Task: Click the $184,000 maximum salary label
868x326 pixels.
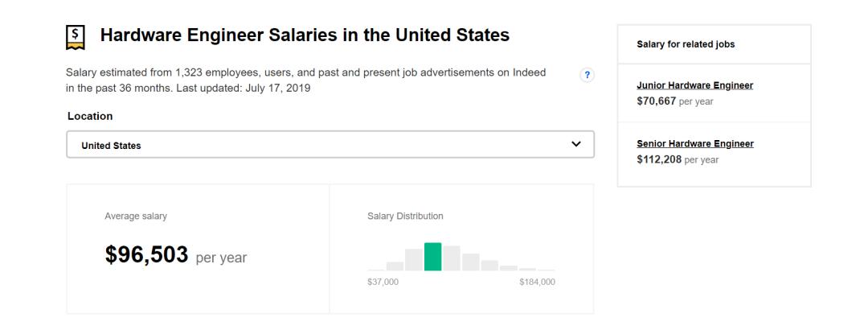Action: [537, 282]
